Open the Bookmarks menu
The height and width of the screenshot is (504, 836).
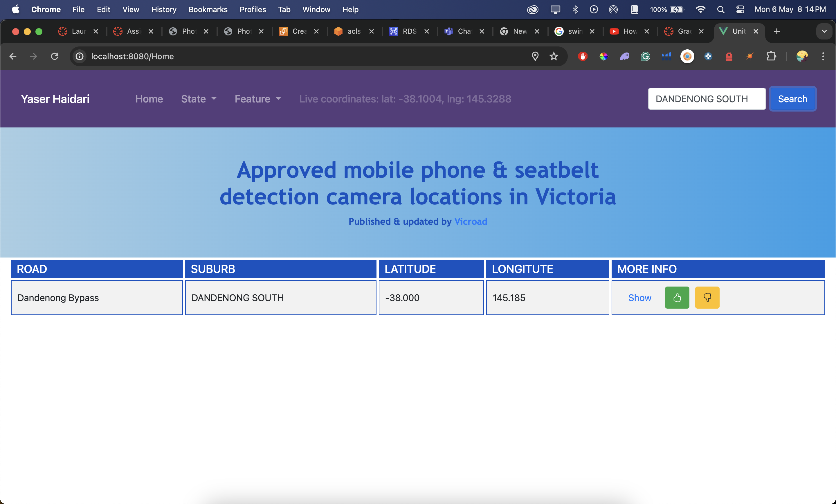point(208,10)
